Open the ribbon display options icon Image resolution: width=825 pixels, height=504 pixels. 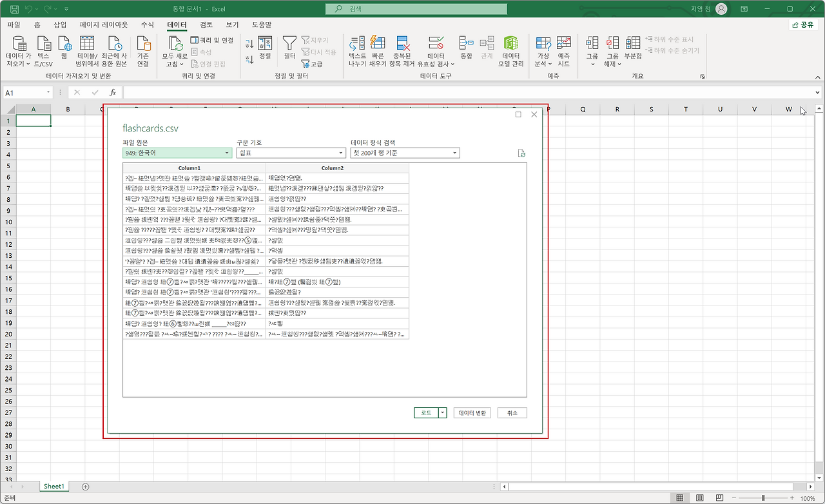tap(744, 9)
